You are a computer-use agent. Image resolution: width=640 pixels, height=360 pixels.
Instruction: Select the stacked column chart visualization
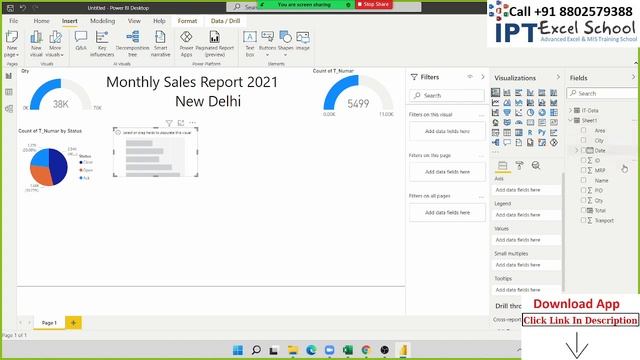[x=507, y=93]
